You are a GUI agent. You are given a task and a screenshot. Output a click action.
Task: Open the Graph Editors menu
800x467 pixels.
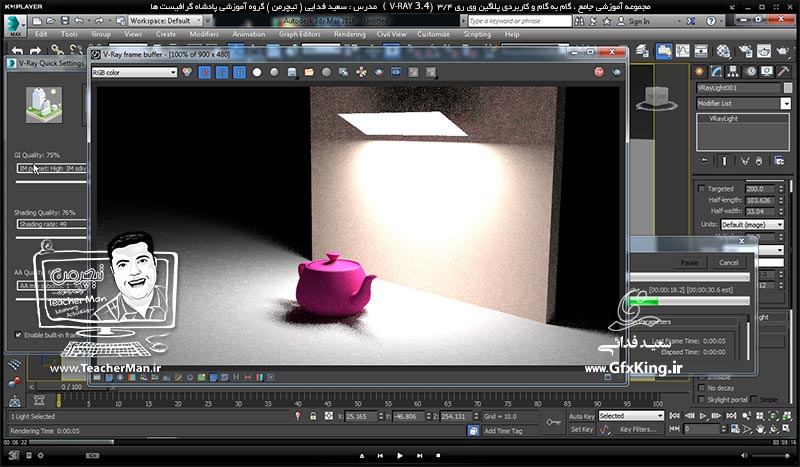pyautogui.click(x=299, y=34)
